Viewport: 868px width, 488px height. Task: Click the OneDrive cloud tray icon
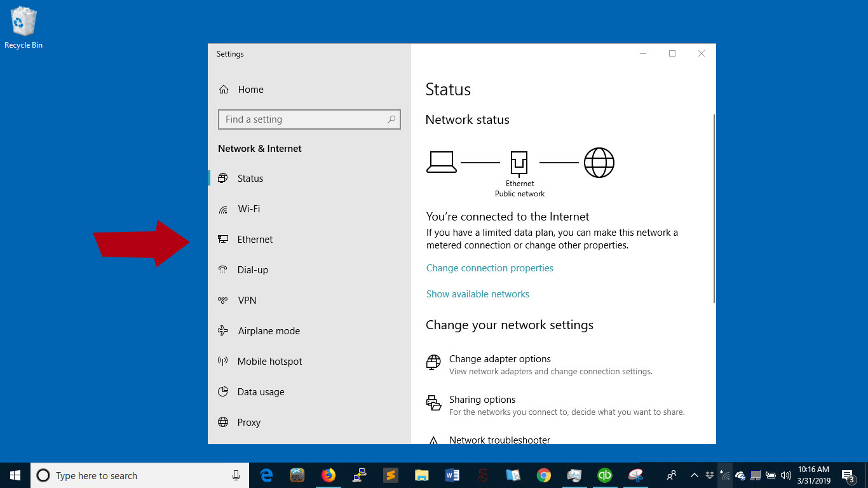click(740, 475)
